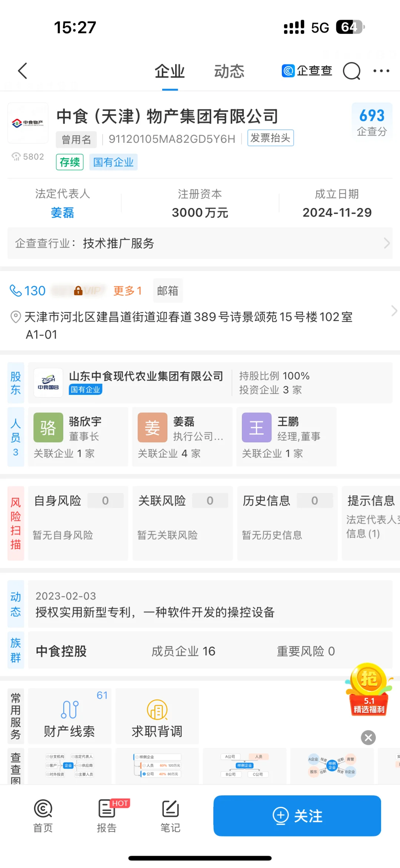Open the 族群 中食控股 row
The image size is (400, 868).
pyautogui.click(x=210, y=651)
